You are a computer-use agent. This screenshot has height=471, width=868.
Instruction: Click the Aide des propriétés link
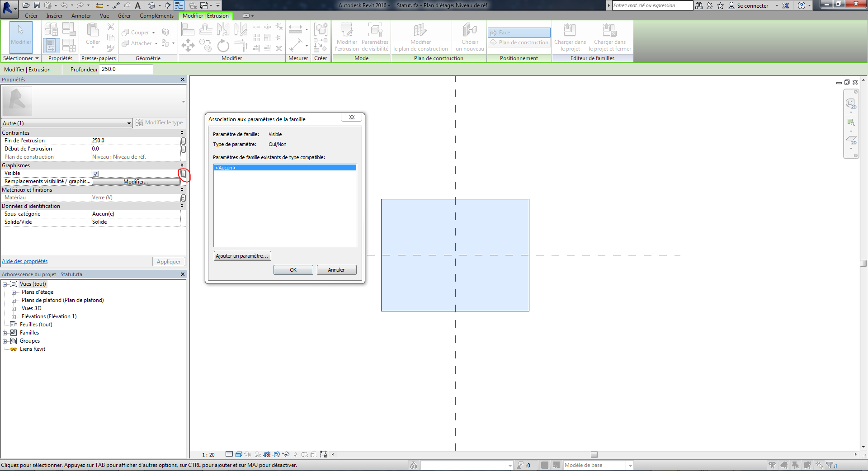pyautogui.click(x=24, y=261)
